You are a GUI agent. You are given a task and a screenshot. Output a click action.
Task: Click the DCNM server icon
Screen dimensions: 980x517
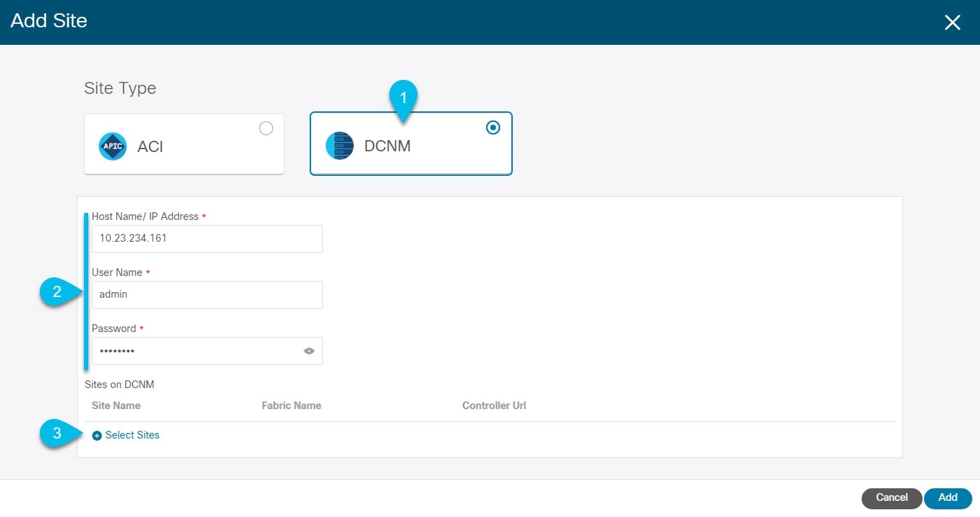pyautogui.click(x=340, y=146)
